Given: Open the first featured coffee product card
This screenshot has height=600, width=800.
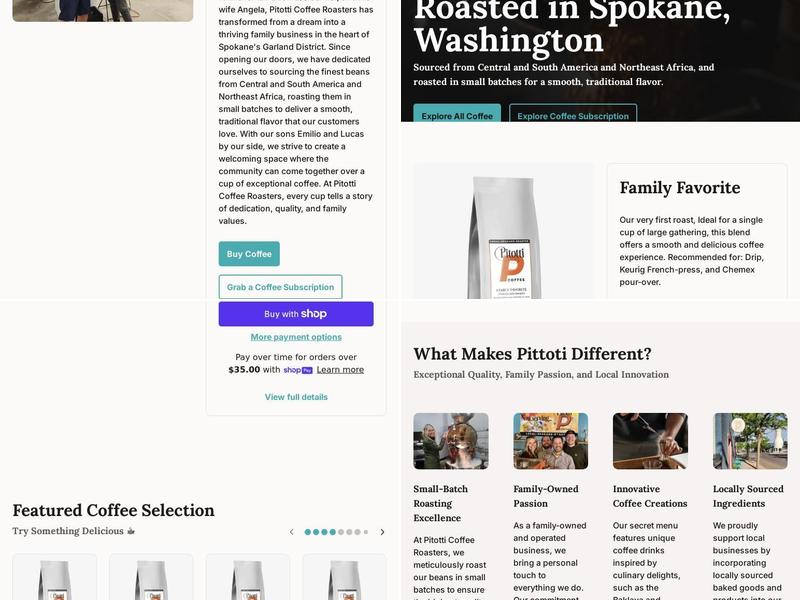Looking at the screenshot, I should tap(55, 577).
